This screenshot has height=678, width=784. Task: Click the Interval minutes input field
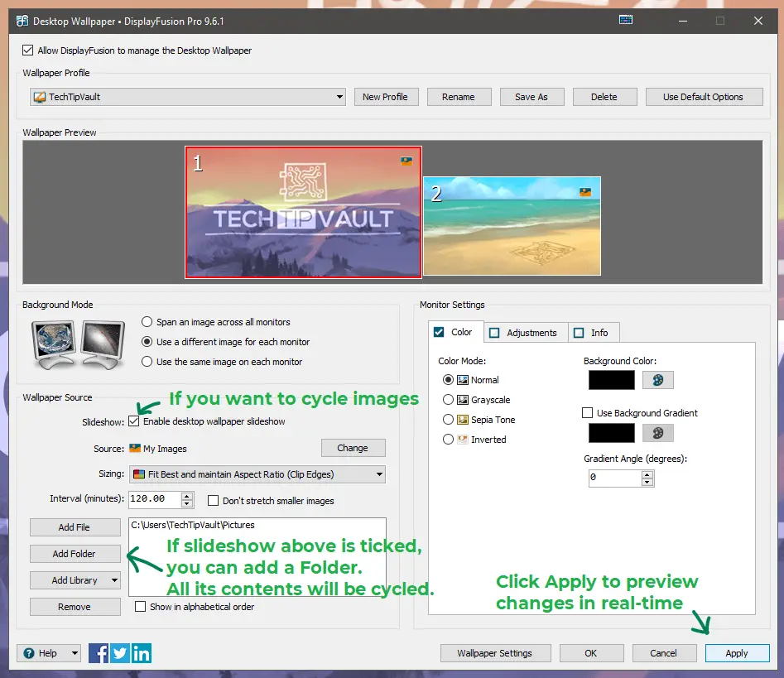[x=155, y=499]
